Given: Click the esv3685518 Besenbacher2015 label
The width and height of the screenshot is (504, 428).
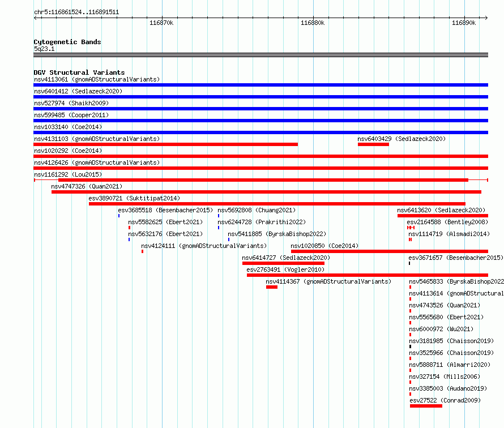Looking at the screenshot, I should [x=165, y=210].
